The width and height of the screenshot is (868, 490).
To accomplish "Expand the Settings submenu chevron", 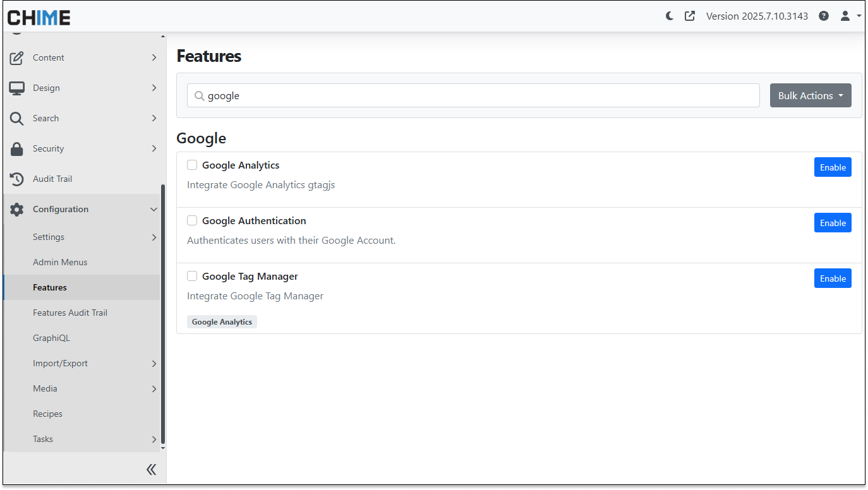I will click(x=154, y=237).
